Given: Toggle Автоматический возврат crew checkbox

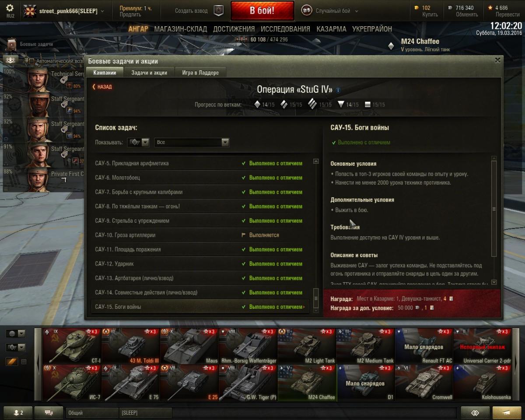Looking at the screenshot, I should tap(31, 61).
